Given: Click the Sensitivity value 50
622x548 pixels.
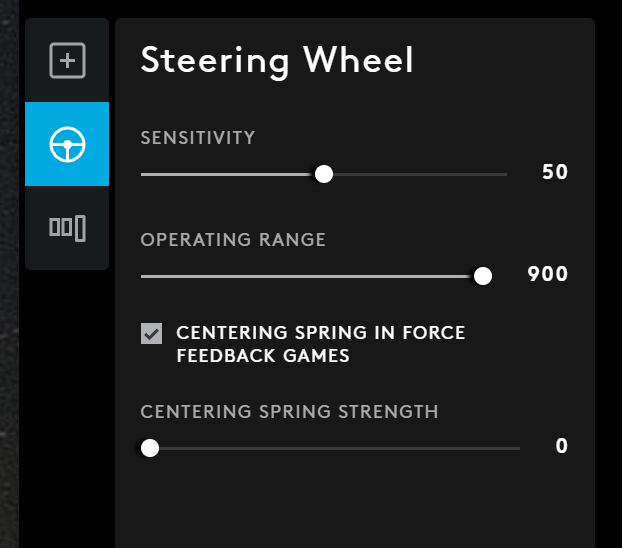Looking at the screenshot, I should point(554,172).
